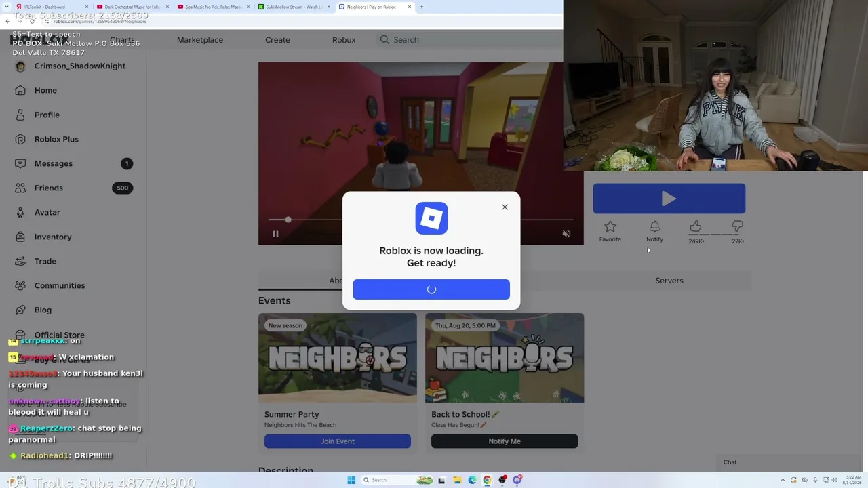Image resolution: width=868 pixels, height=488 pixels.
Task: Open the Chat panel
Action: [x=730, y=462]
